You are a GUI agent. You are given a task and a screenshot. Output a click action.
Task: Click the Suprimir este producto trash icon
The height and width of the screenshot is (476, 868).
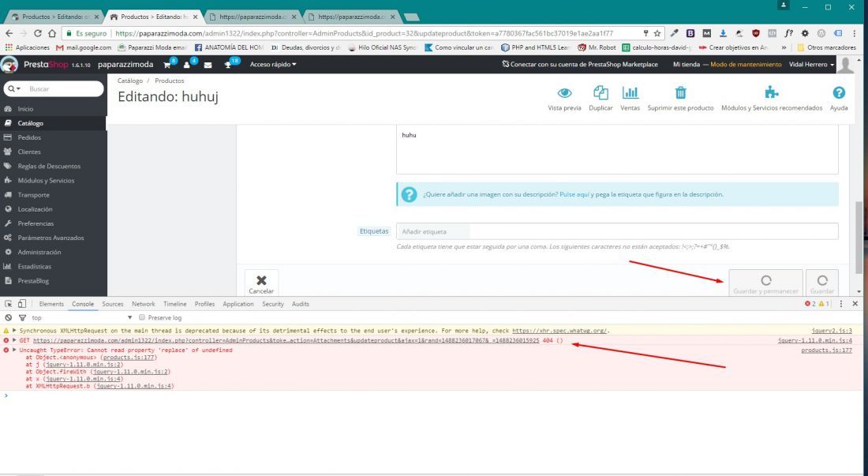click(x=680, y=92)
